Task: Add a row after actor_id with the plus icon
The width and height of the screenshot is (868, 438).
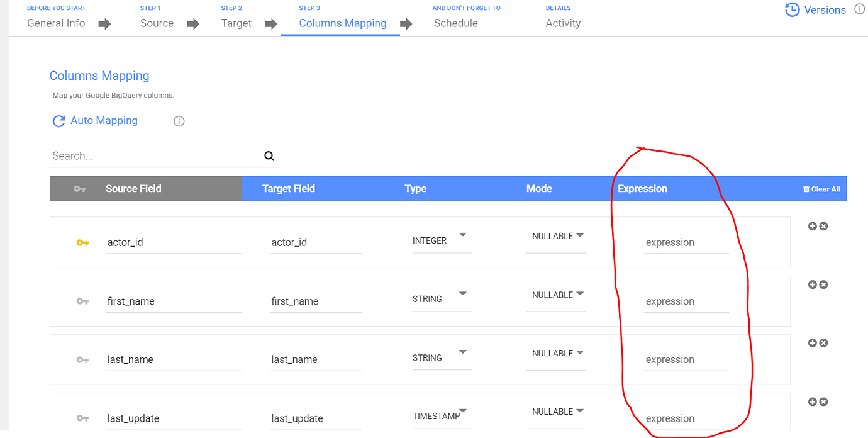Action: (x=812, y=226)
